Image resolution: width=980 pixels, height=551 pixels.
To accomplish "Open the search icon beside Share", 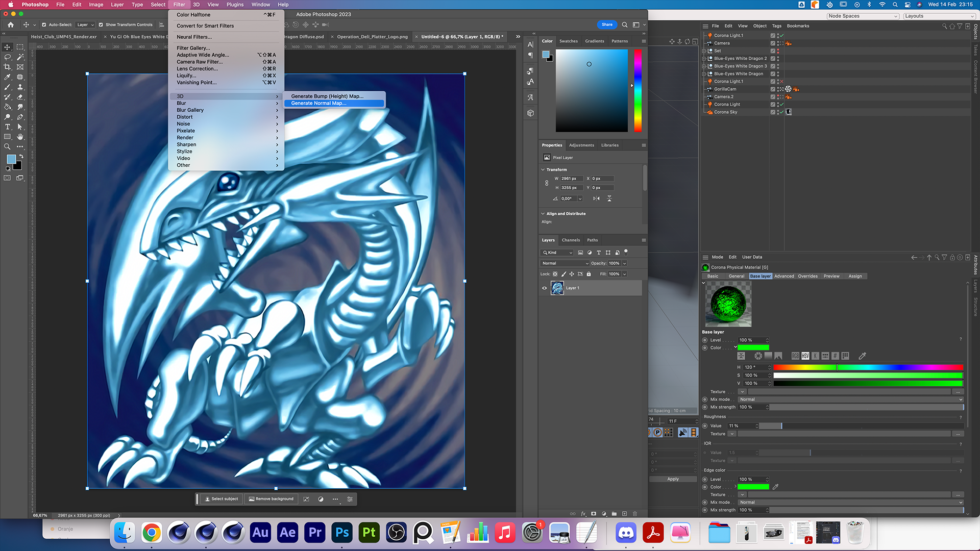I will click(624, 24).
